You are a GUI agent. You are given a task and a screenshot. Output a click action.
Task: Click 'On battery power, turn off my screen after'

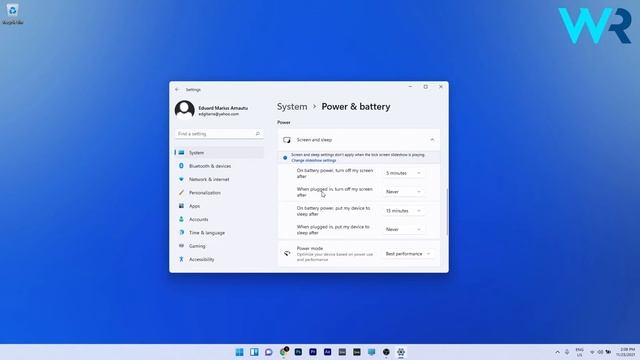[335, 173]
